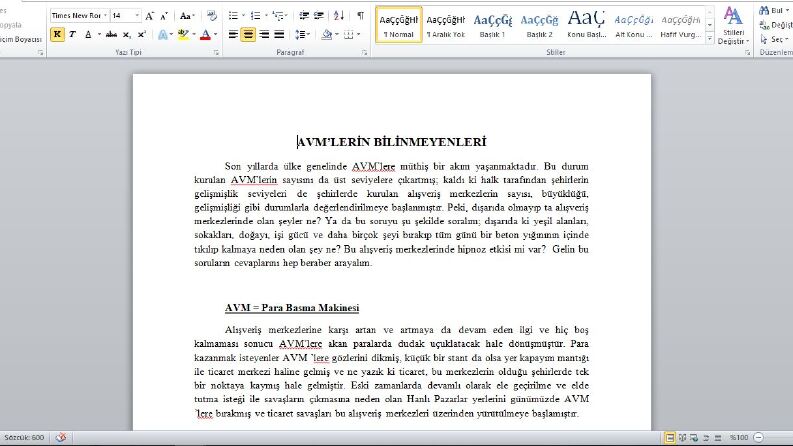This screenshot has height=446, width=793.
Task: Toggle Italic (T) formatting
Action: pos(72,34)
